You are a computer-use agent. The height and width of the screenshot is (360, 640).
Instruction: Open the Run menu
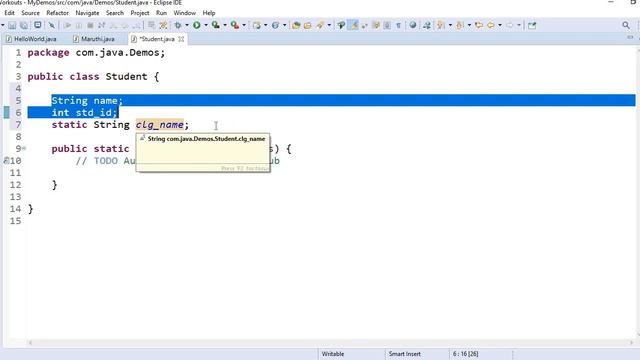click(x=161, y=13)
